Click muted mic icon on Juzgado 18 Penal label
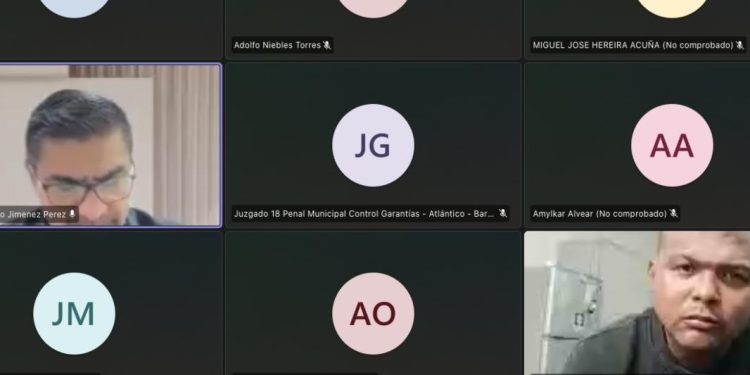 coord(502,213)
